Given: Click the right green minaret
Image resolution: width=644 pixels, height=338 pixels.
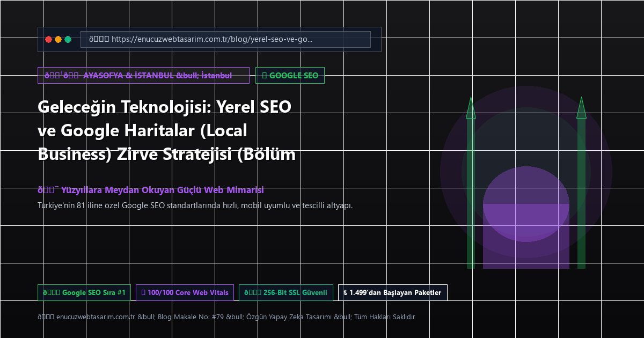Looking at the screenshot, I should pos(581,182).
